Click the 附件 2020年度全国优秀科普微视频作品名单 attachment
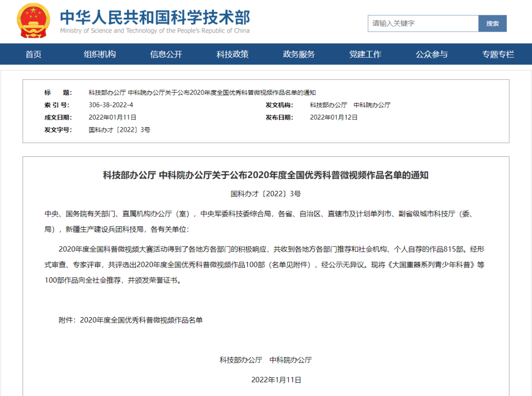 [141, 320]
